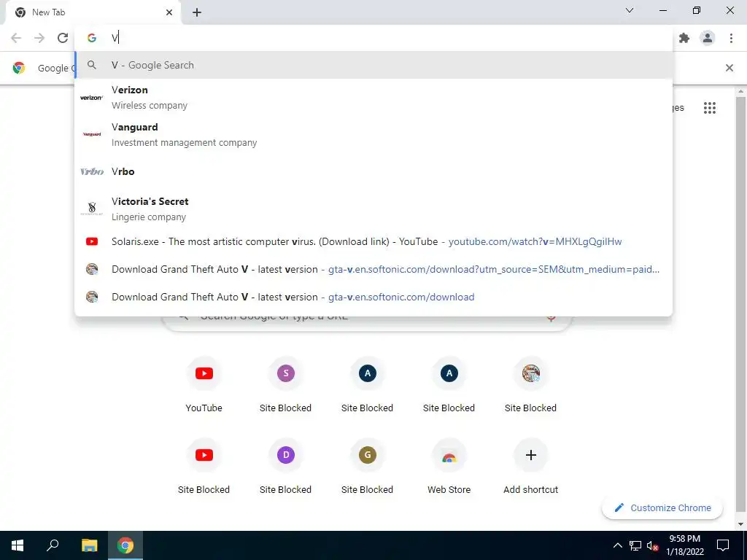
Task: Pick the Vrbo suggestion
Action: point(373,171)
